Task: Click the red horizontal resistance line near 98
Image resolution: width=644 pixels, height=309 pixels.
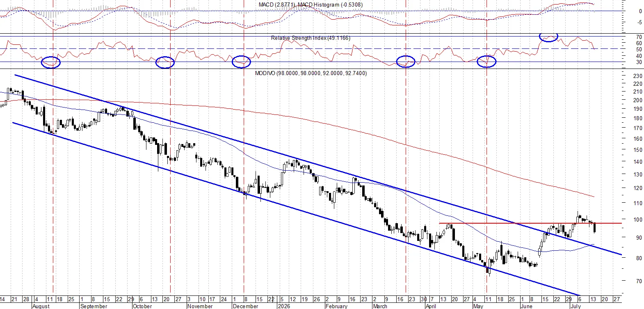Action: 530,223
